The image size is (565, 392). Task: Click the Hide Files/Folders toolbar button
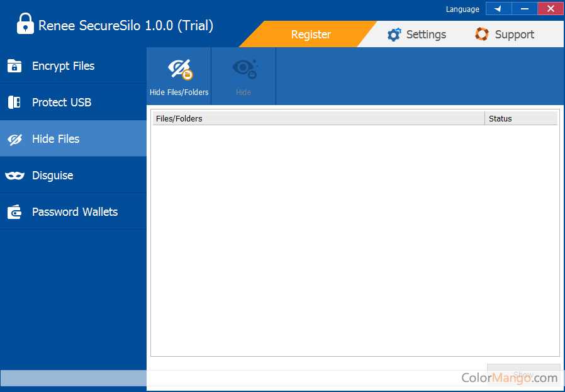pyautogui.click(x=179, y=76)
